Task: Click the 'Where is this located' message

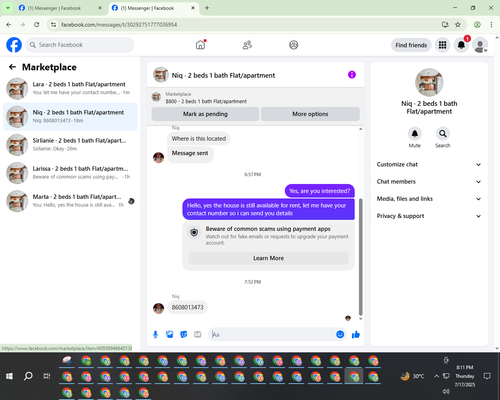Action: [x=199, y=139]
